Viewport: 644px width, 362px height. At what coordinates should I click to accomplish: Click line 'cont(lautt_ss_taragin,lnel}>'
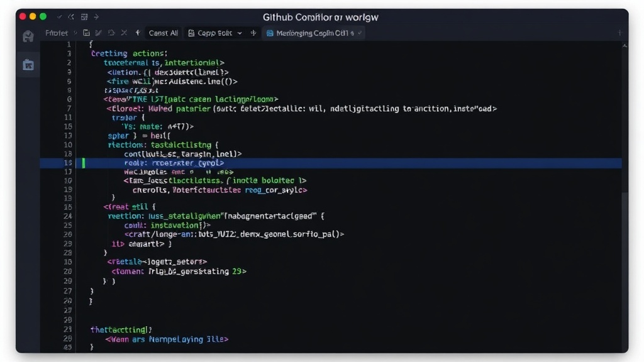(183, 154)
